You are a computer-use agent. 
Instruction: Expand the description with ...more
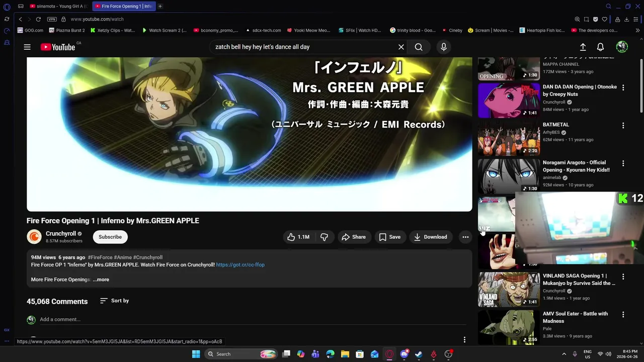pyautogui.click(x=101, y=280)
